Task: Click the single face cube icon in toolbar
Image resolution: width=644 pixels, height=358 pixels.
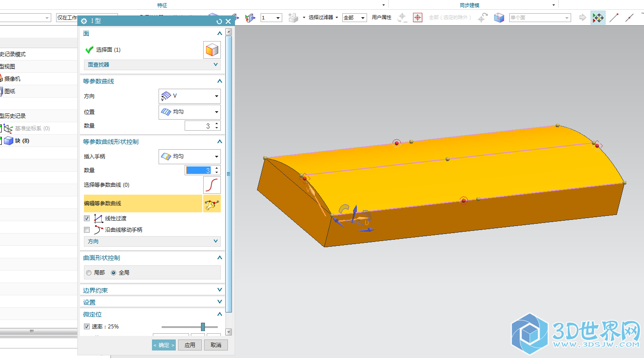Action: coord(499,18)
